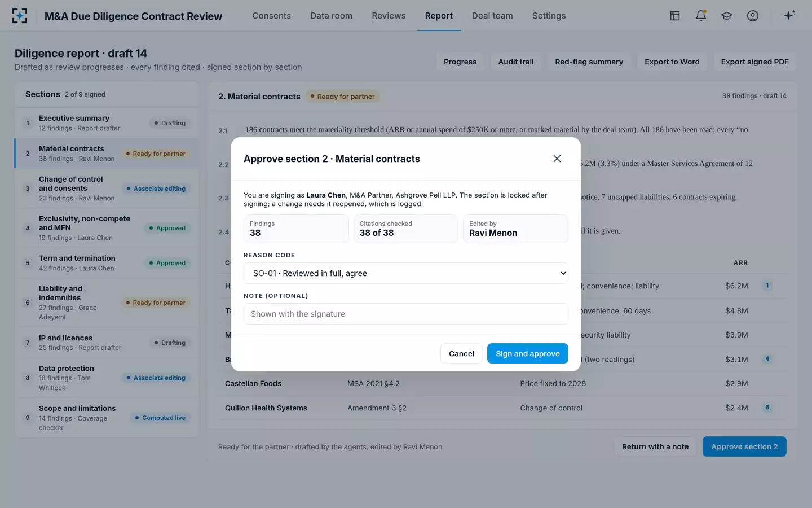The image size is (812, 508).
Task: Open the Scope and limitations section
Action: [x=107, y=418]
